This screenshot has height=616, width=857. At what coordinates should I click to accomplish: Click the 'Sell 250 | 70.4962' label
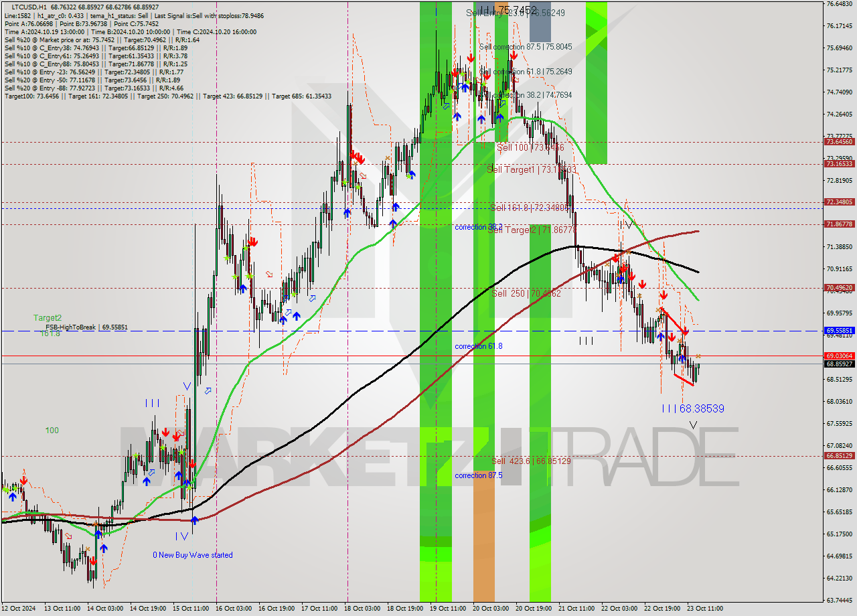tap(526, 293)
